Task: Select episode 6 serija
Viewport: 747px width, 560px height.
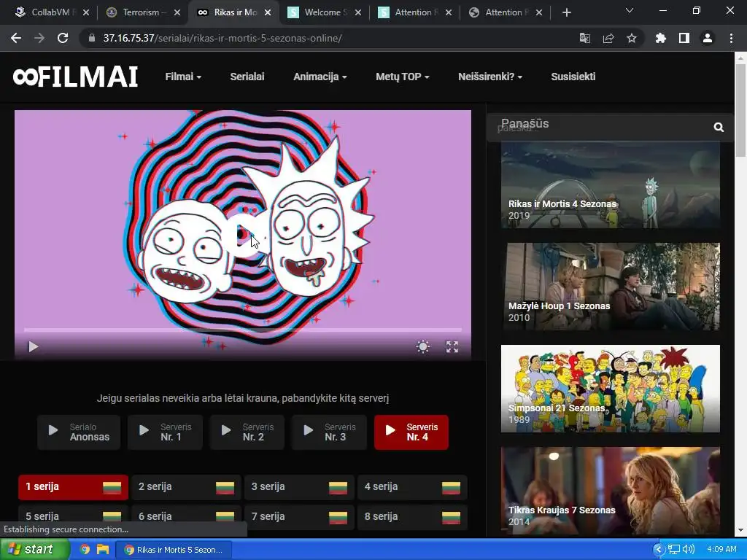Action: (x=186, y=517)
